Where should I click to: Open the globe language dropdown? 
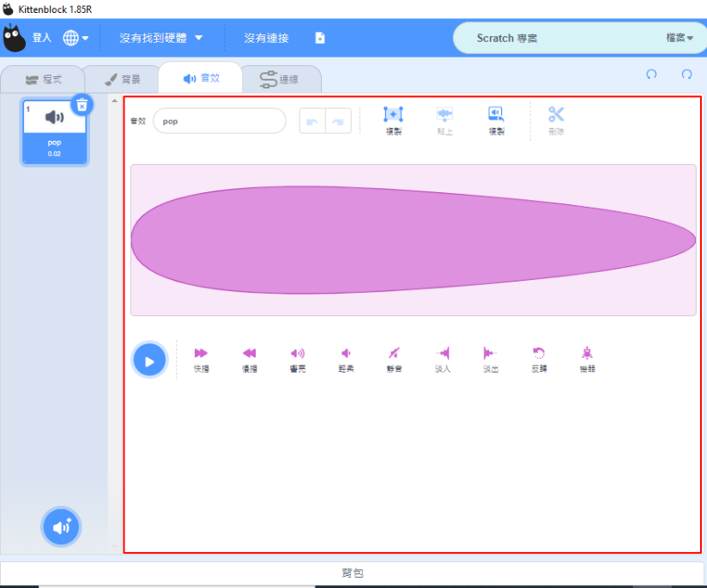pos(76,38)
